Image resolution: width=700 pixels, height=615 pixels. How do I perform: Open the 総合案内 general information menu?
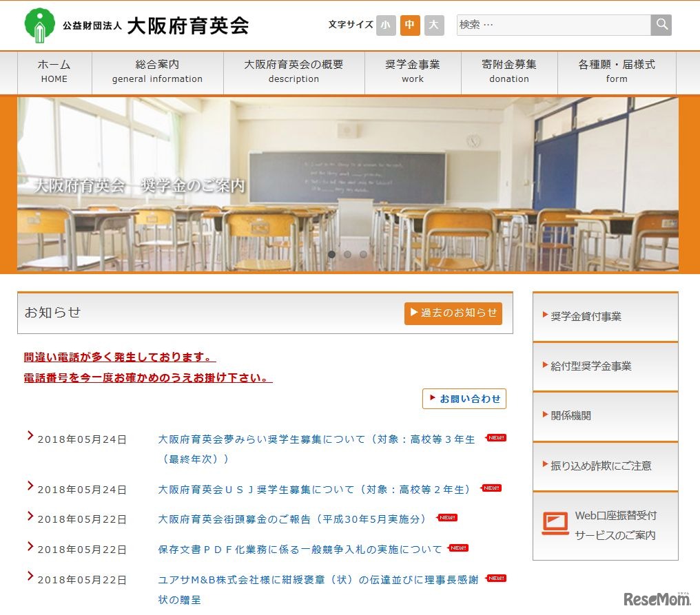pyautogui.click(x=157, y=71)
